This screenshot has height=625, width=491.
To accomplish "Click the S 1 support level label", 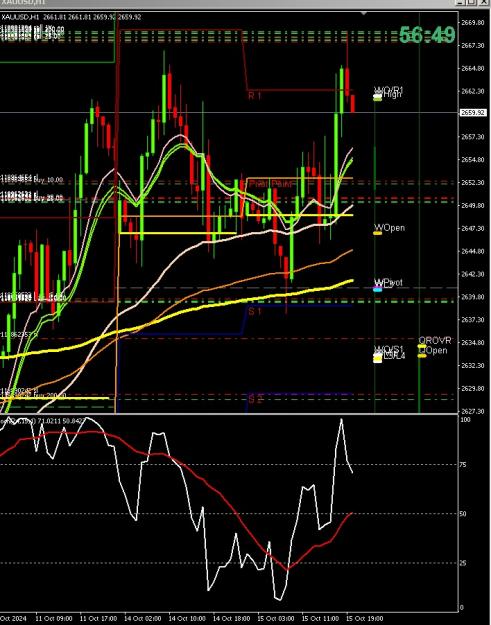I will (x=255, y=311).
